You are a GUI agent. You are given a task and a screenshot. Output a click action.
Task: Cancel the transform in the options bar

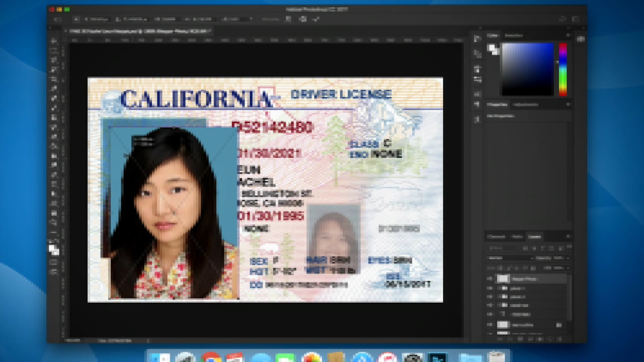click(x=303, y=19)
